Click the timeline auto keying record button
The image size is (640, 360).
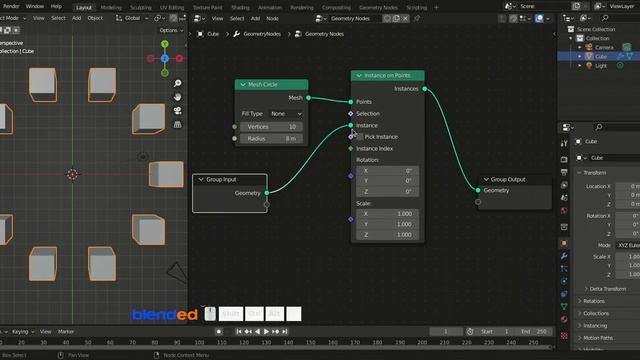(x=219, y=331)
